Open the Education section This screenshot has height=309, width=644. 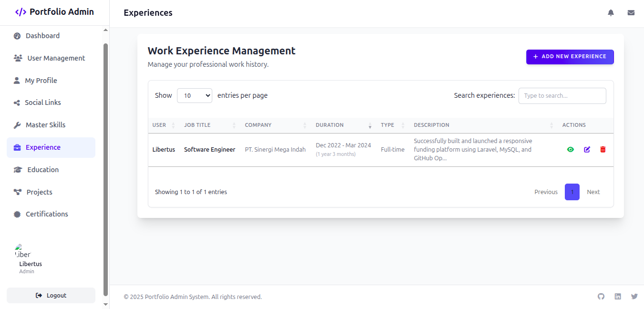tap(42, 169)
